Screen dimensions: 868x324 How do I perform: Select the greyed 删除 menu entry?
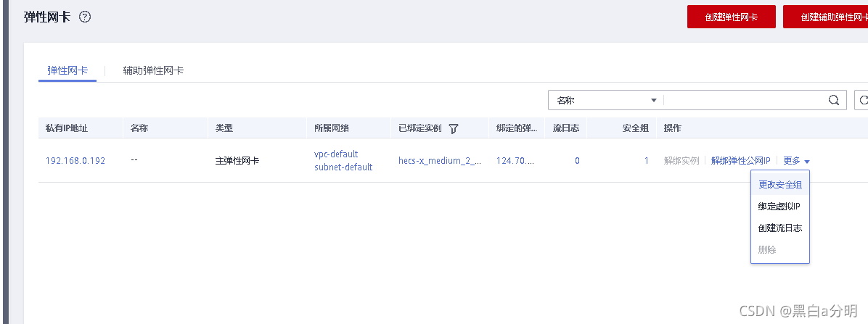[780, 250]
